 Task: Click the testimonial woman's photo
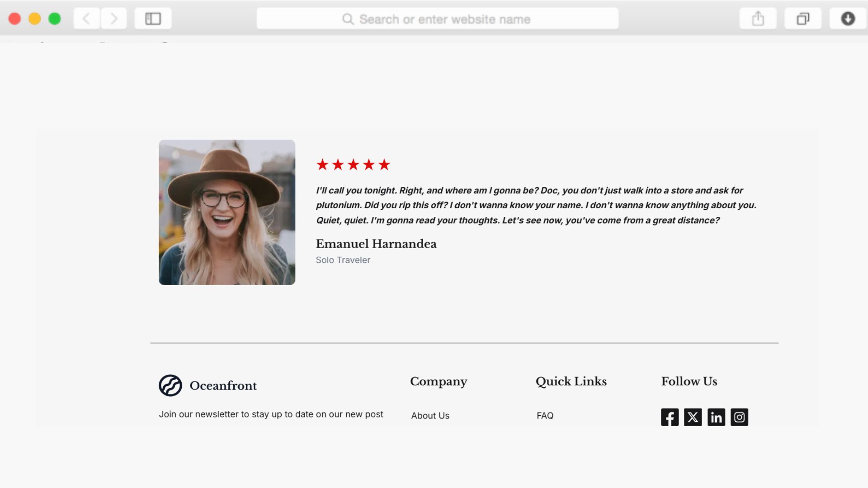pyautogui.click(x=227, y=212)
